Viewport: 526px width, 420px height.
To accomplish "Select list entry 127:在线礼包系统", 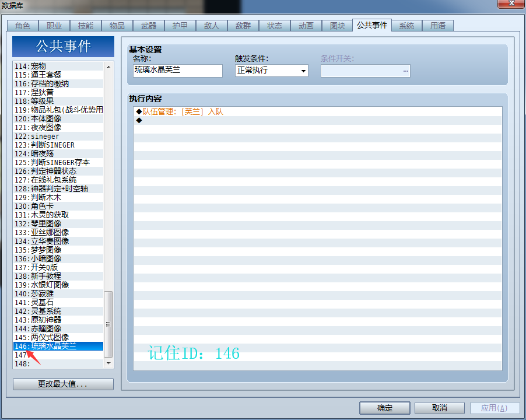I will click(58, 180).
